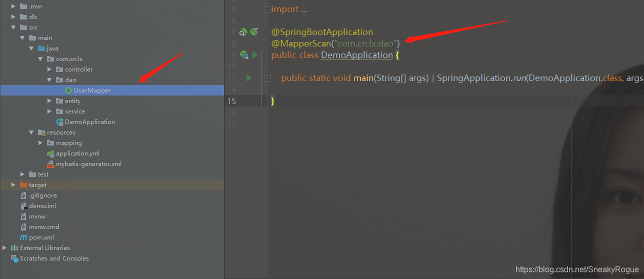Click the @SpringBootApplication annotation
Screen dimensions: 644x279
point(322,32)
